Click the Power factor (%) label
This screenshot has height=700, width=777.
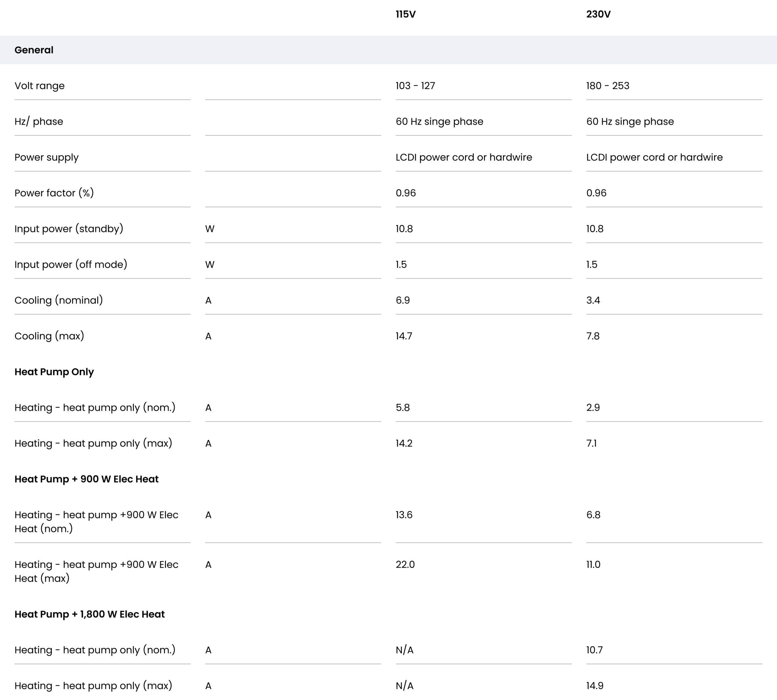[x=54, y=193]
